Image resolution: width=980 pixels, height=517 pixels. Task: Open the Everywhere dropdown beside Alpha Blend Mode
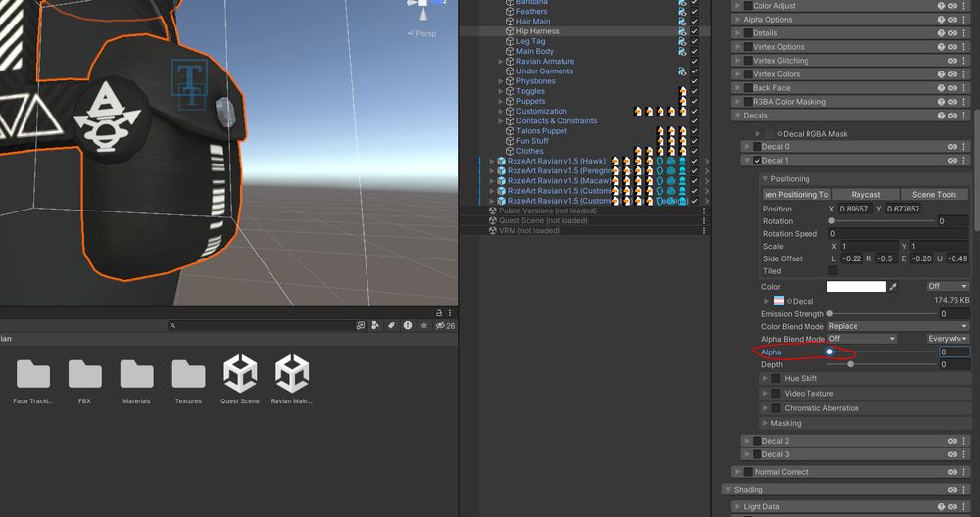click(x=948, y=339)
